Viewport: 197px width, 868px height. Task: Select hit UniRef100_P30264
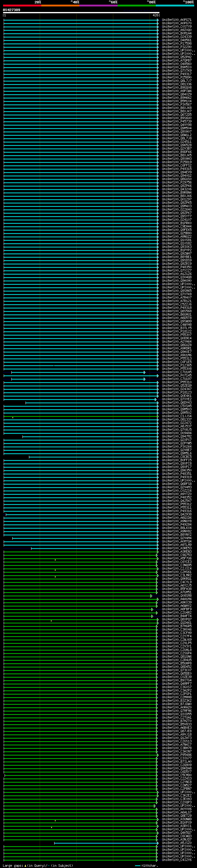click(177, 446)
